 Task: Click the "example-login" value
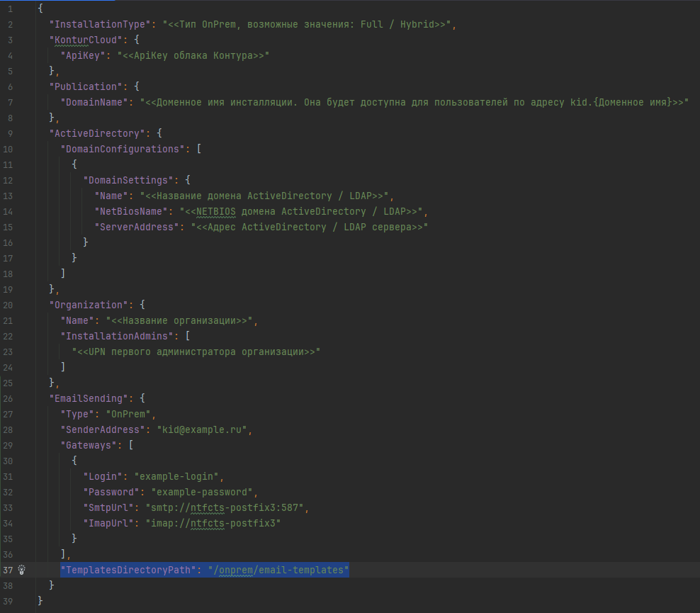pos(176,476)
